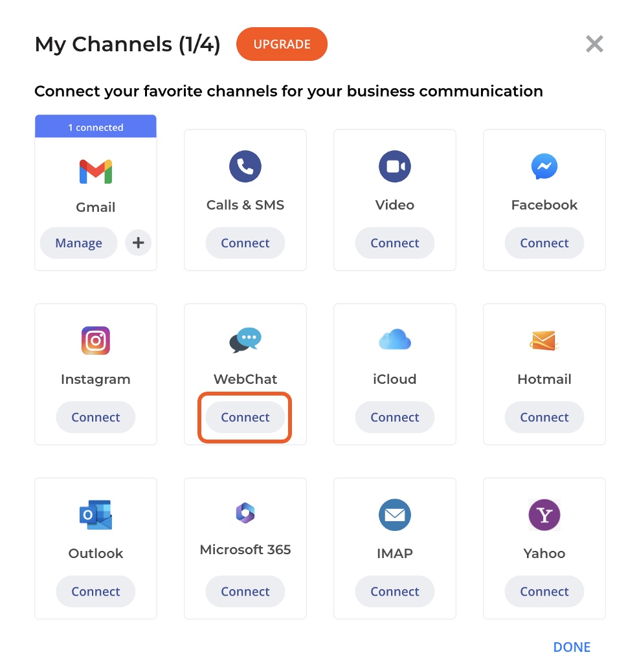Click the 'Connect your favorite channels' subtitle
Screen dimensions: 637x672
[289, 91]
